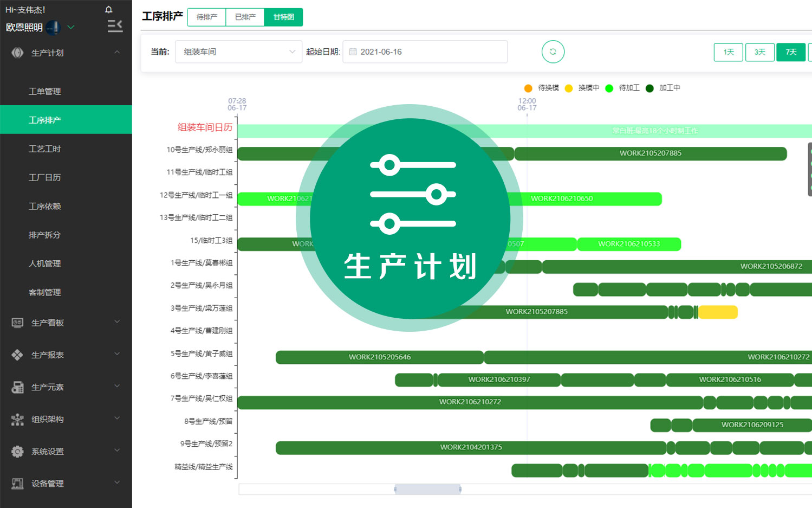Click the notification bell icon
Screen dimensions: 812x508
(108, 9)
